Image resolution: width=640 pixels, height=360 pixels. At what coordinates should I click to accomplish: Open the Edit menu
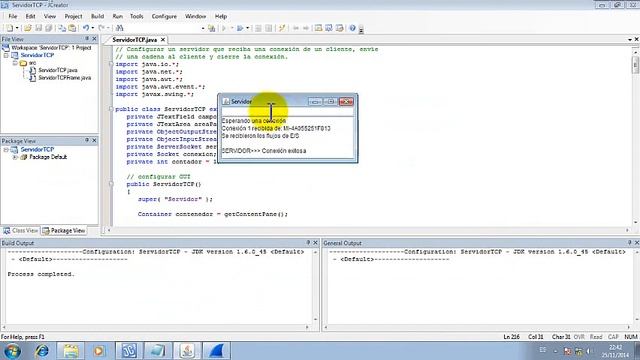click(30, 16)
